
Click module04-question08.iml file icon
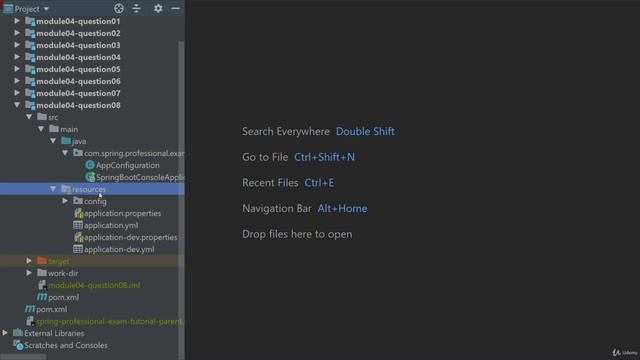(x=42, y=285)
